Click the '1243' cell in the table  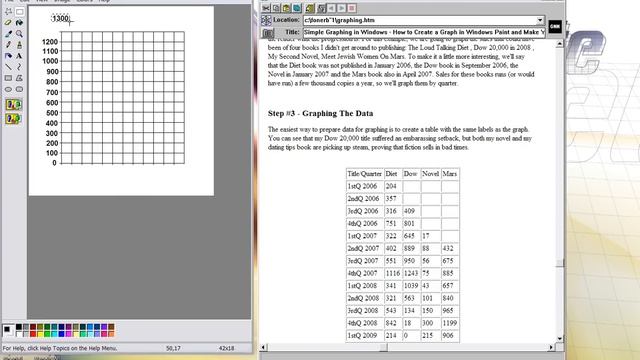[x=411, y=273]
